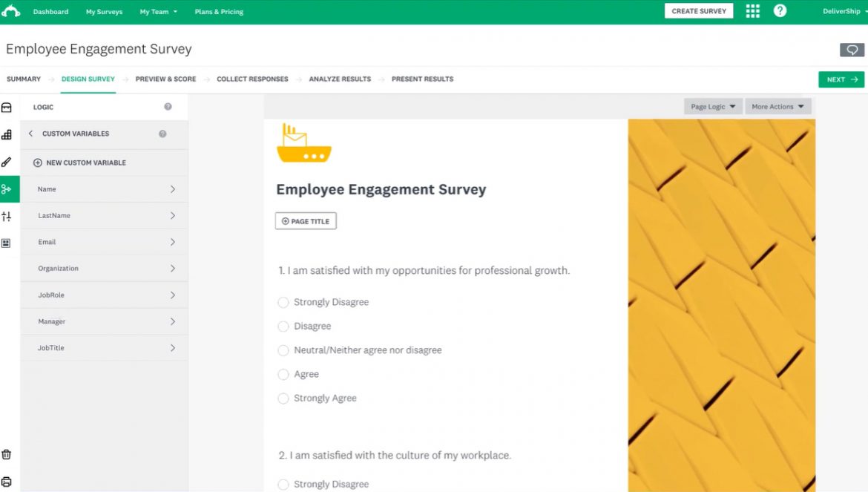Choose Disagree on question one

[283, 326]
